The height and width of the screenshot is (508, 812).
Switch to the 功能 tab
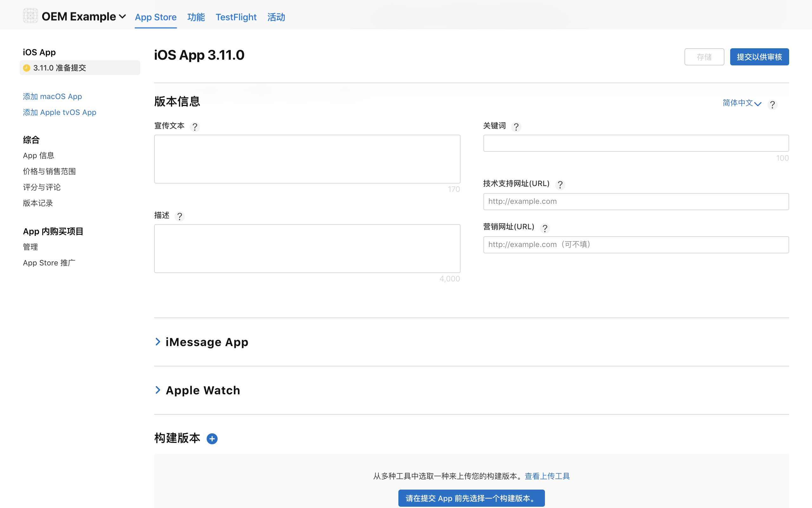(196, 17)
